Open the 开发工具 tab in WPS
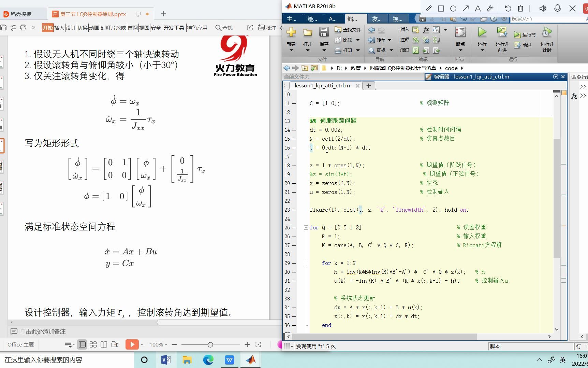Viewport: 588px width, 368px height. 174,28
